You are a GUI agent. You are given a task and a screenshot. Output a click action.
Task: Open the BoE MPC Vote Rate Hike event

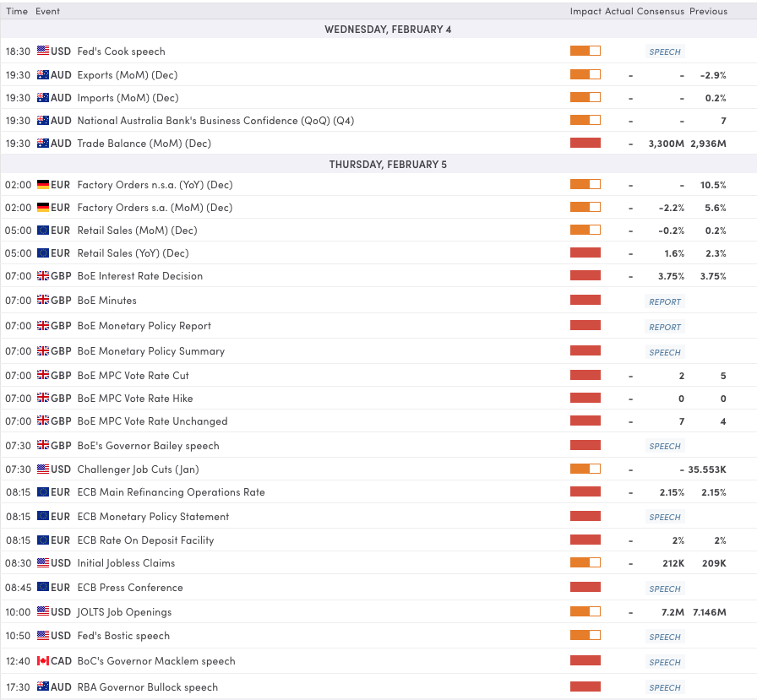coord(135,399)
